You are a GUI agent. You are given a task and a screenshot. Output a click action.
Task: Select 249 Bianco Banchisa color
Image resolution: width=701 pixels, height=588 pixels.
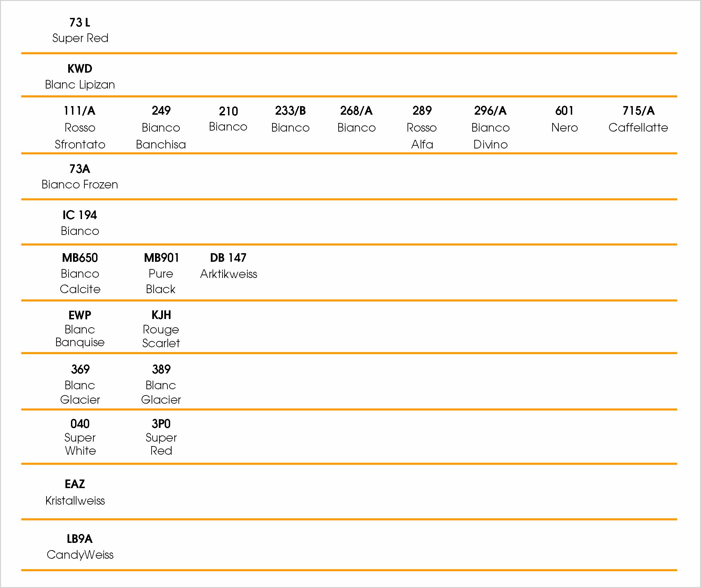[161, 127]
